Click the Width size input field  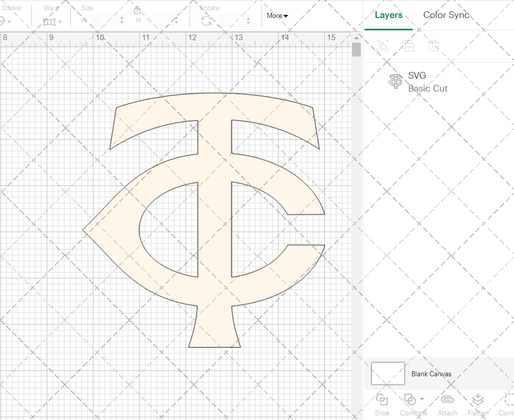[x=104, y=21]
